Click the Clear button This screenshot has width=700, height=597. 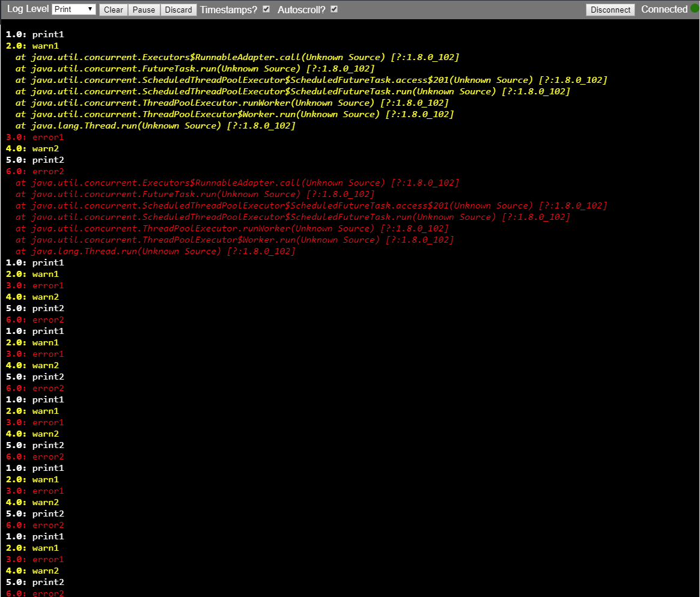coord(114,10)
